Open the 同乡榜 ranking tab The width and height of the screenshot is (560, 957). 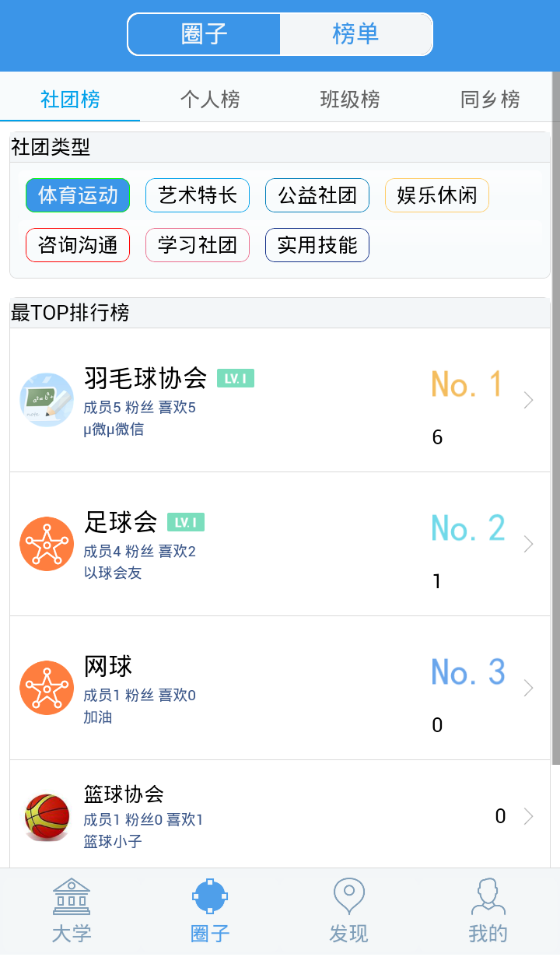pyautogui.click(x=490, y=100)
